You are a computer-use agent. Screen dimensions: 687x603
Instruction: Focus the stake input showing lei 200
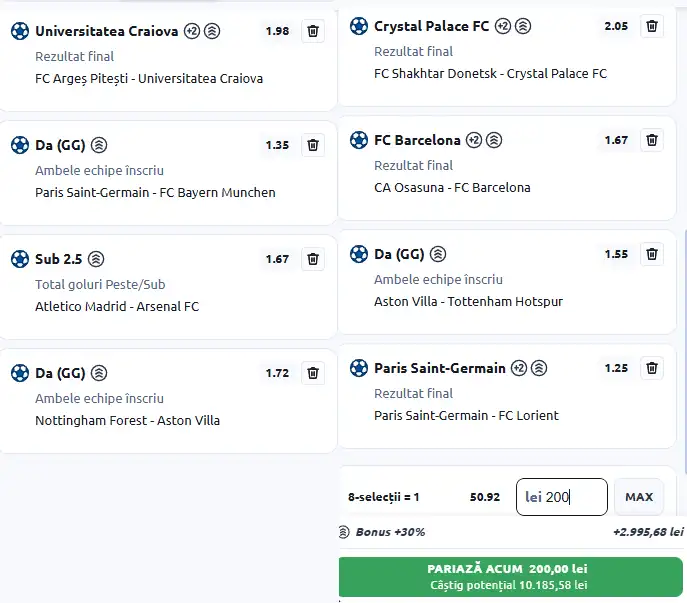tap(561, 497)
